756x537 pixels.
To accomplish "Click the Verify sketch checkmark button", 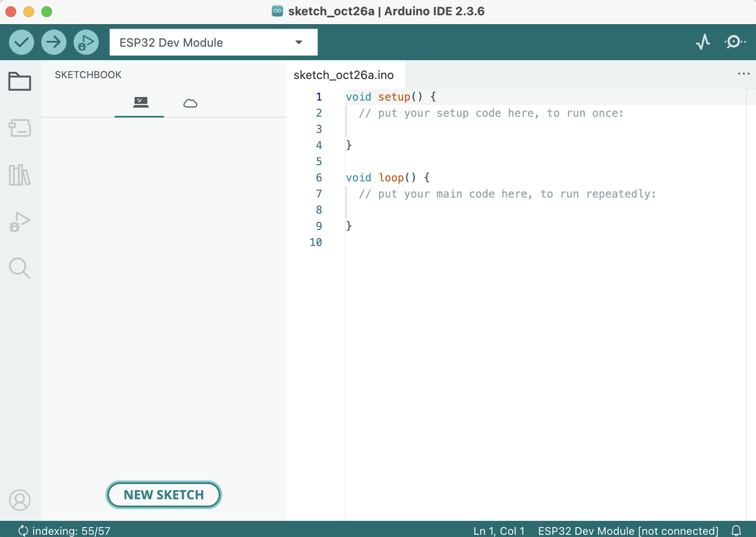I will (22, 43).
